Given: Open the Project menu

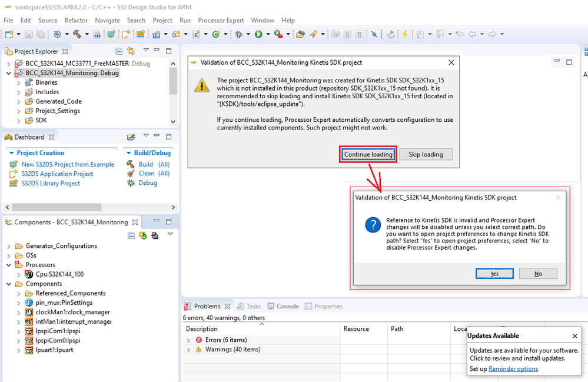Looking at the screenshot, I should click(x=162, y=20).
